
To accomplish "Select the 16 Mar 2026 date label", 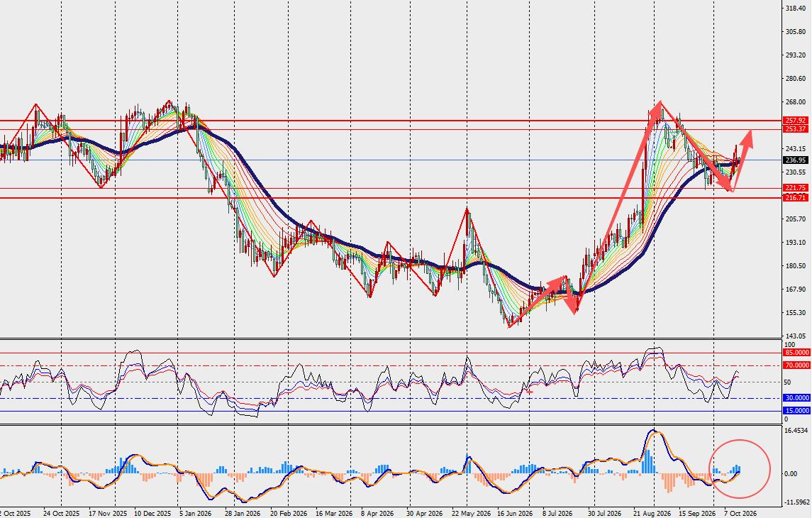I will click(333, 513).
